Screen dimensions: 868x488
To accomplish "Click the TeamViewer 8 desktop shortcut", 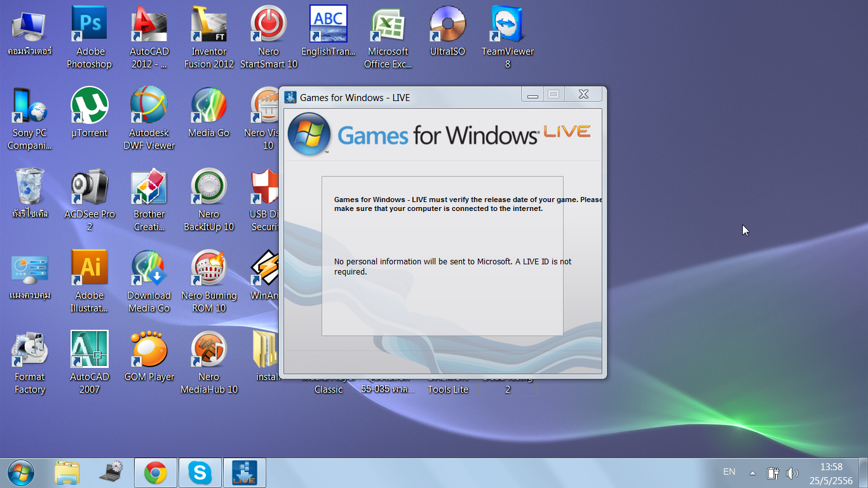I will [508, 38].
